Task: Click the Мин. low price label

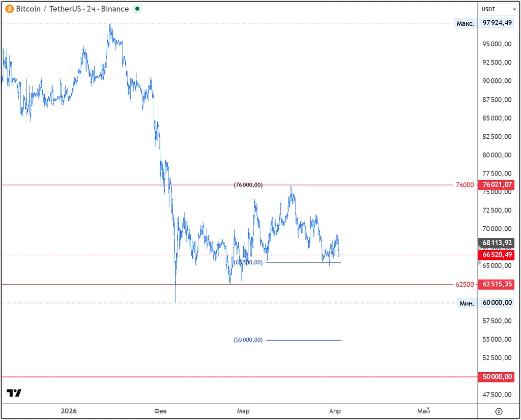Action: [x=467, y=303]
